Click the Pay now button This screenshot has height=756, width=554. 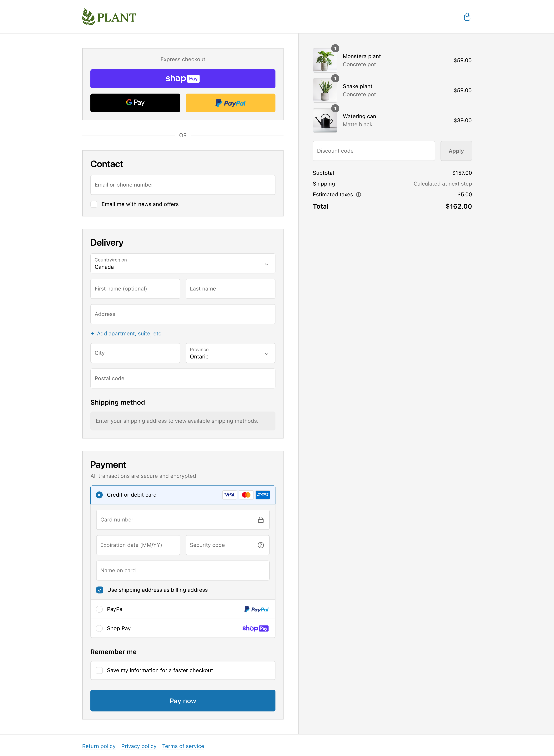(183, 701)
